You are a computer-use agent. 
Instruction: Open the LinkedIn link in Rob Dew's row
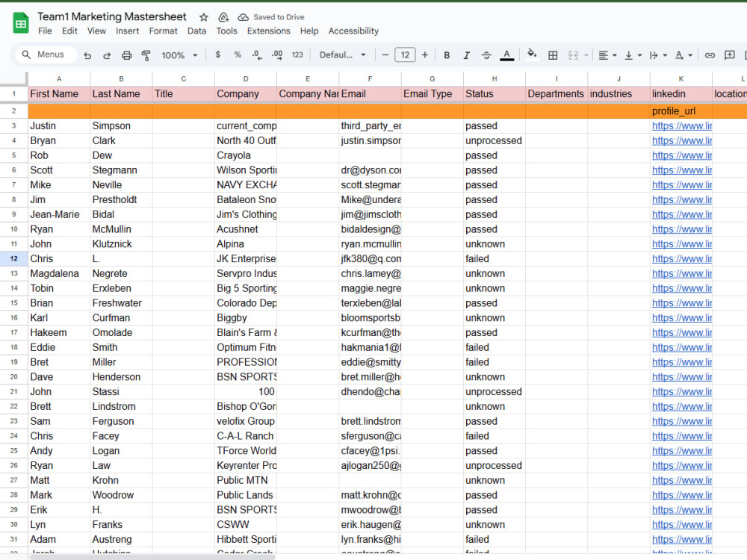682,155
